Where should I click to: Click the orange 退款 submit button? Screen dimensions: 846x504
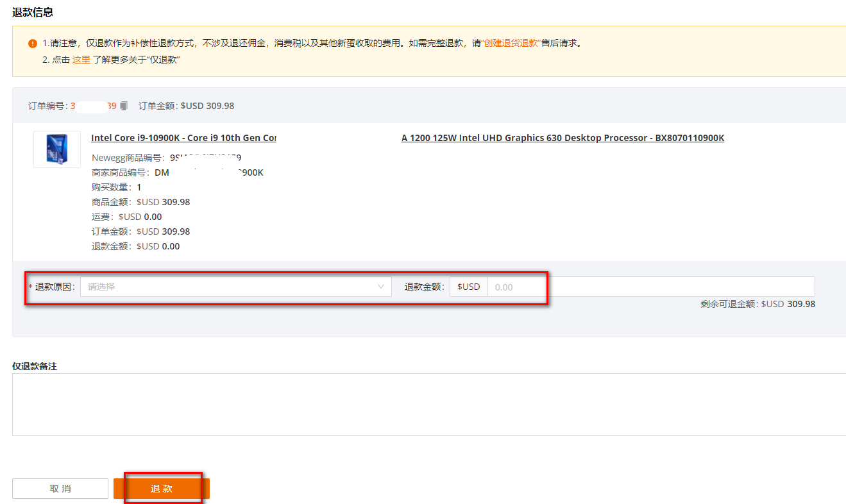162,489
